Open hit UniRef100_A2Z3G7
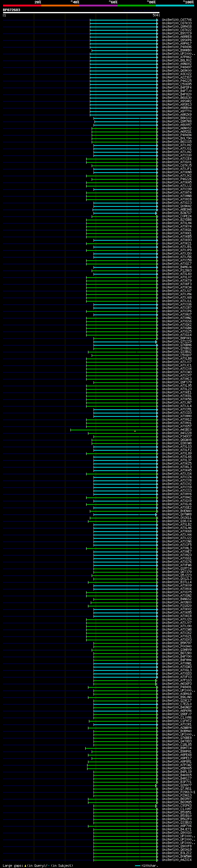197x868 pixels. pos(176,78)
